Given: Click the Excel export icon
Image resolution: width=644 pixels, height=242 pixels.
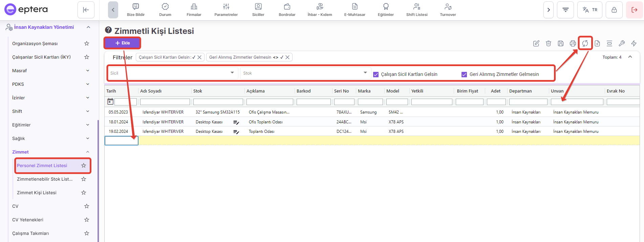Looking at the screenshot, I should click(597, 43).
